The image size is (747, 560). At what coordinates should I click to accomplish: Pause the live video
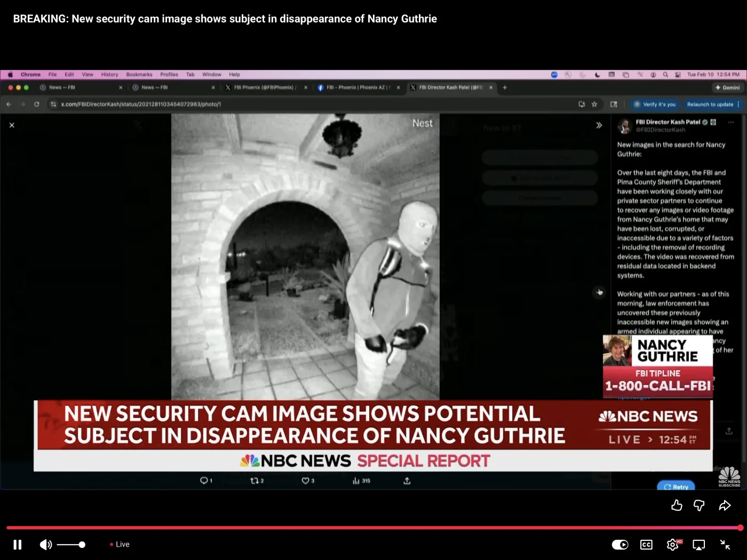tap(17, 545)
